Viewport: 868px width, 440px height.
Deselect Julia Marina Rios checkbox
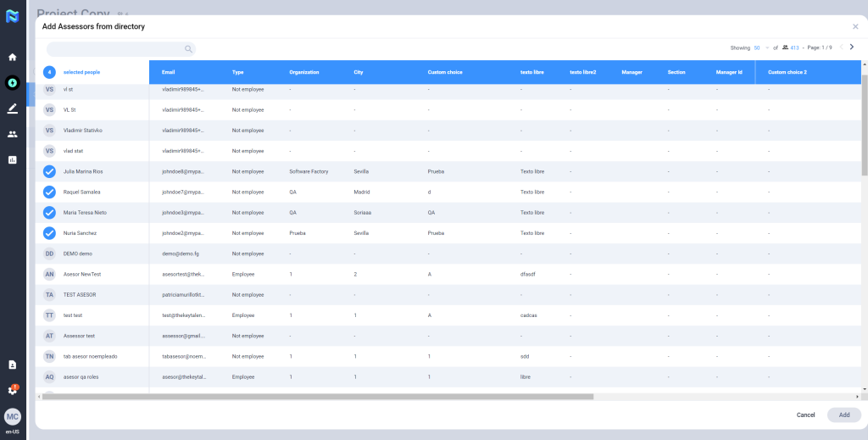49,171
